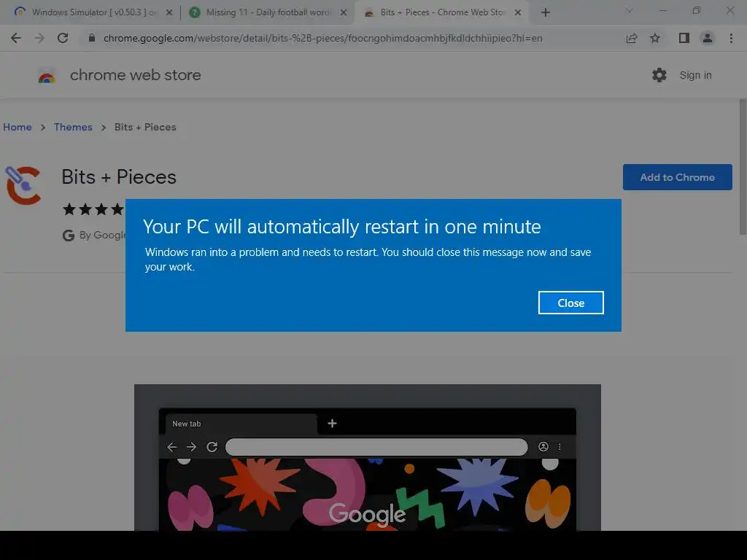Click the Bits + Pieces theme icon

tap(23, 185)
